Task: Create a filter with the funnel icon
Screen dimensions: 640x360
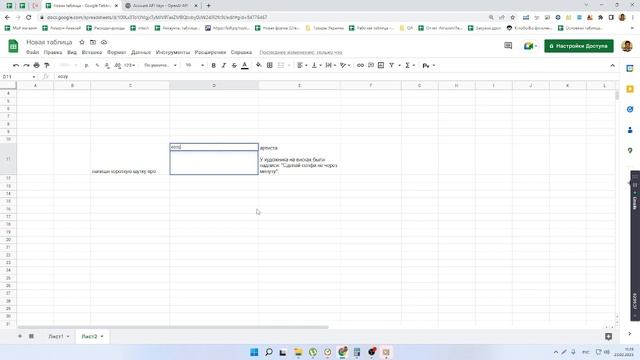Action: (391, 65)
